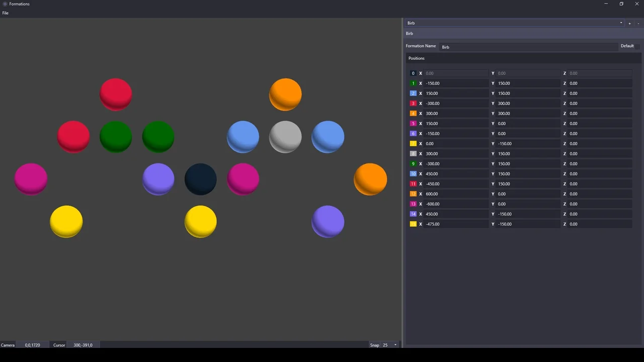Select position 15's yellow color swatch
644x362 pixels.
[x=413, y=224]
